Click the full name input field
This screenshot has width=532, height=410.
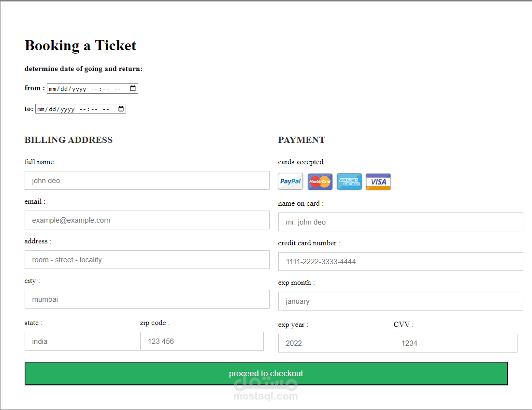click(147, 180)
